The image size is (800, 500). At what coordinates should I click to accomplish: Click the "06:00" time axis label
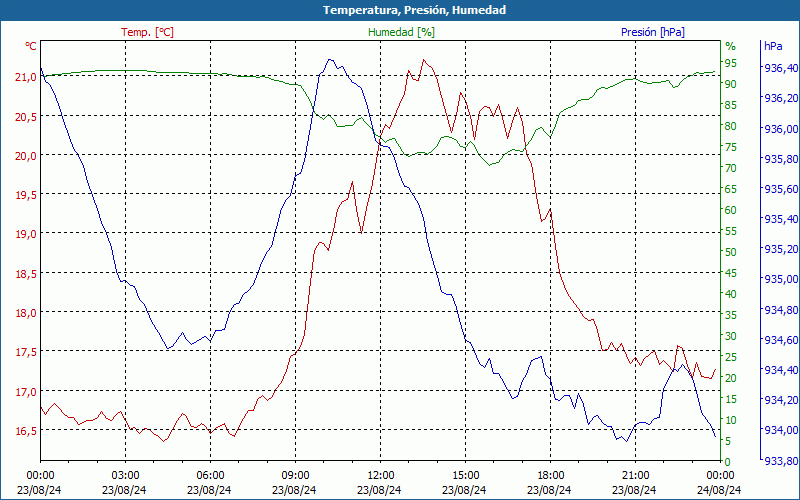(x=210, y=476)
